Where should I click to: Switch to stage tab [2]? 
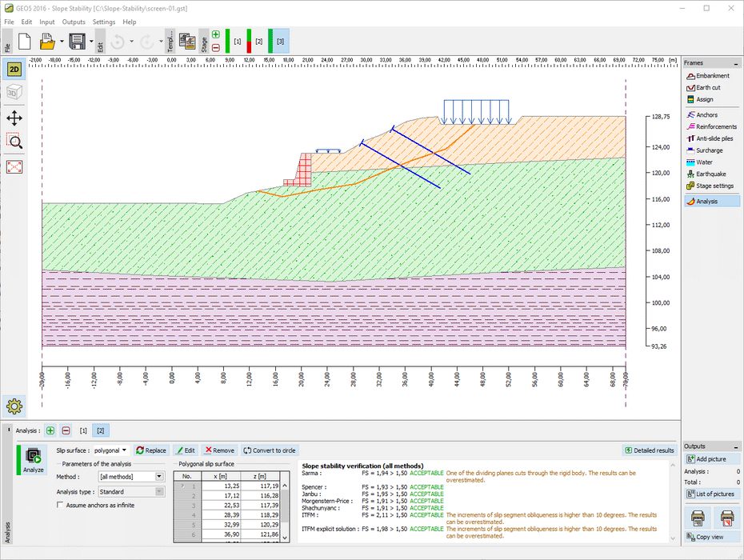[x=258, y=40]
